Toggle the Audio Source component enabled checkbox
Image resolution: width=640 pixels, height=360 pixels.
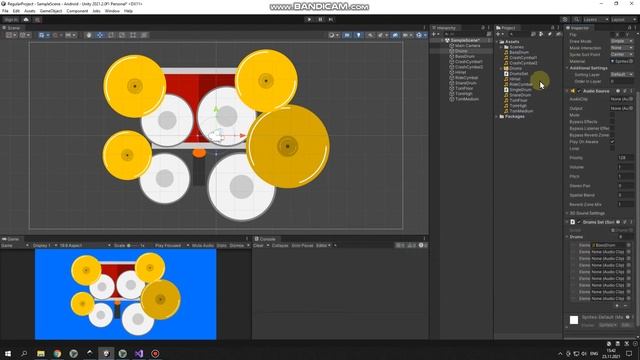pyautogui.click(x=579, y=91)
